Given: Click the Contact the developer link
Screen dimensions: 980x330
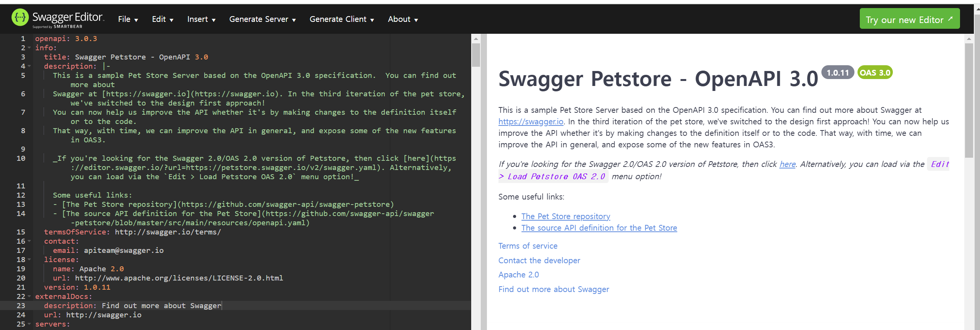Looking at the screenshot, I should coord(539,261).
